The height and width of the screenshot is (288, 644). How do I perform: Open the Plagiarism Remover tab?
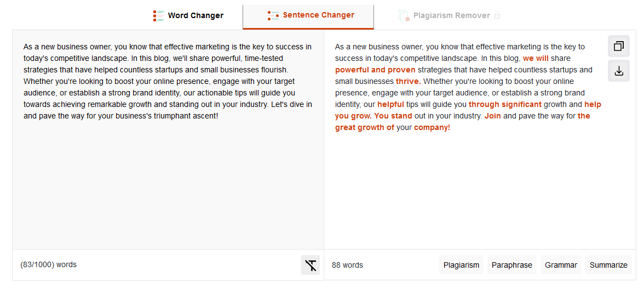click(x=450, y=15)
